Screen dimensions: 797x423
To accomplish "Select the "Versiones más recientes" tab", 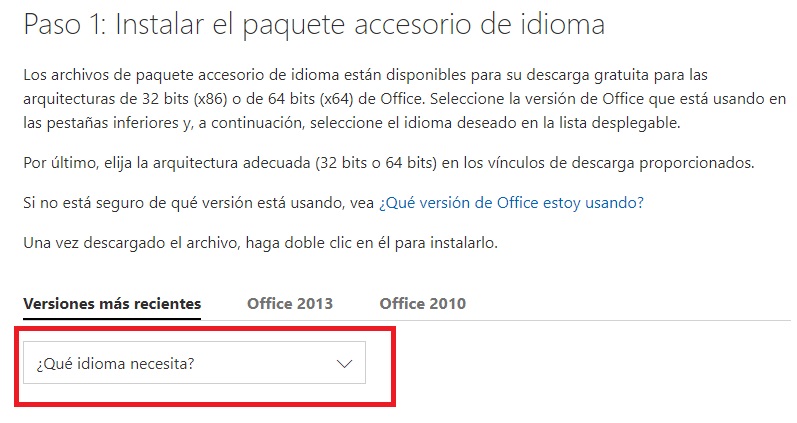I will coord(112,303).
